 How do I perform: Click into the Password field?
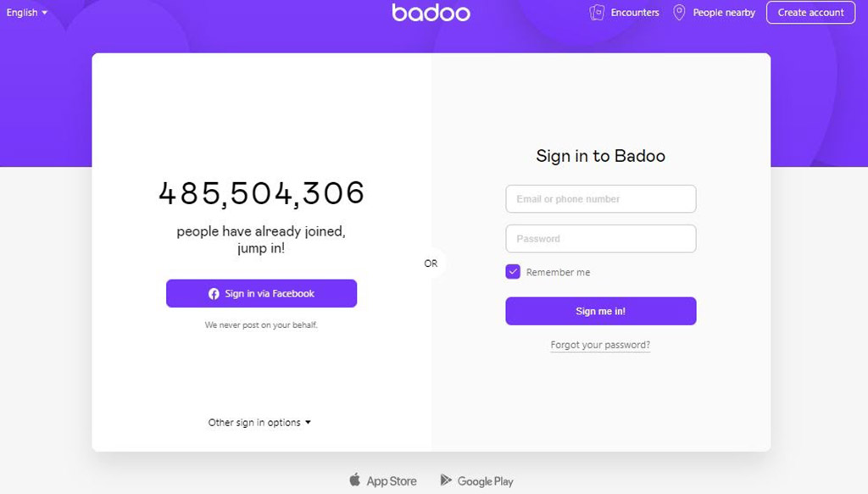pyautogui.click(x=601, y=238)
